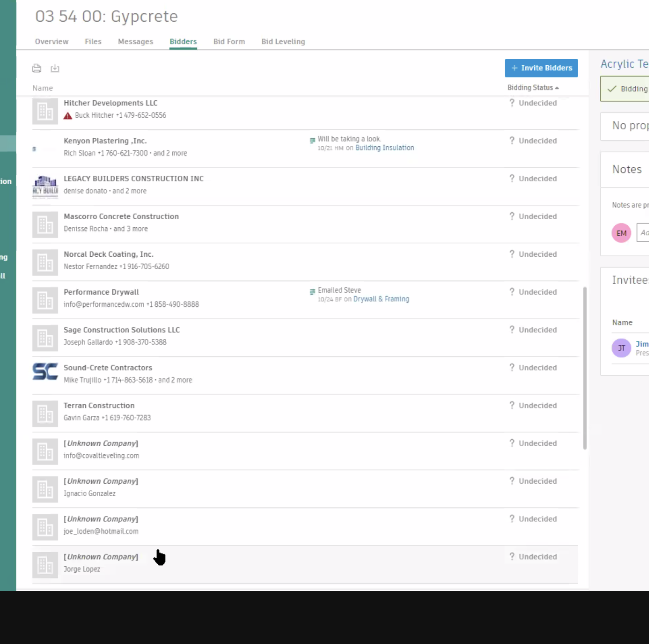The image size is (649, 644).
Task: Open Undecided status for LEGACY BUILDERS CONSTRUCTION
Action: click(533, 179)
